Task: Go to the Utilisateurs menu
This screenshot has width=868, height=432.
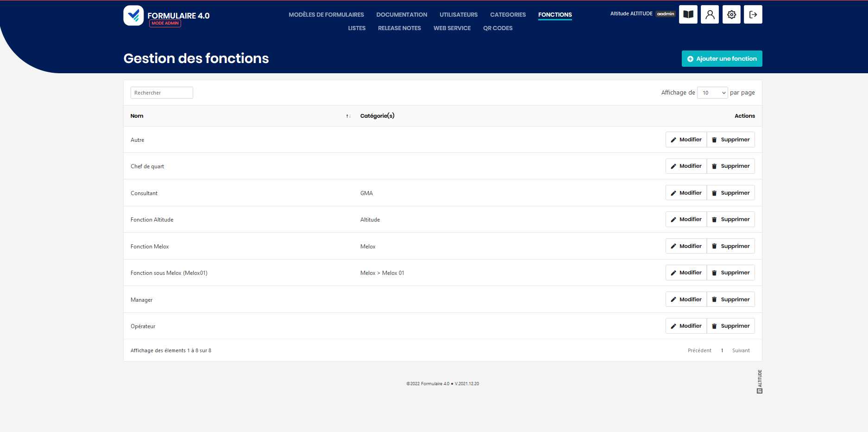Action: [x=458, y=15]
